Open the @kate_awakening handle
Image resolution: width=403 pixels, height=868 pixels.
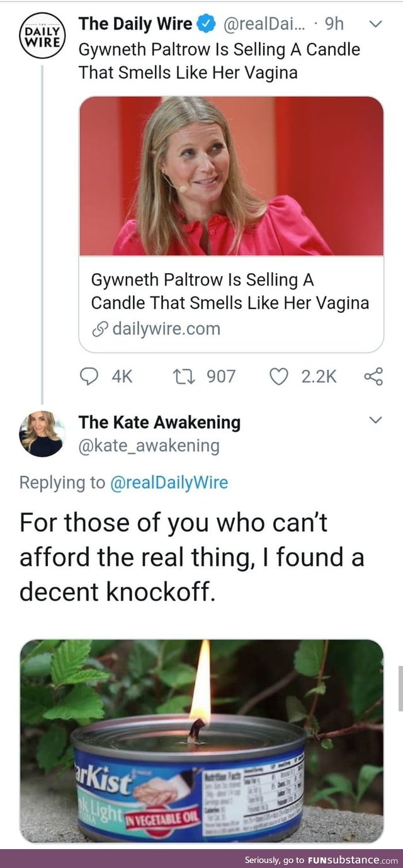pyautogui.click(x=149, y=446)
